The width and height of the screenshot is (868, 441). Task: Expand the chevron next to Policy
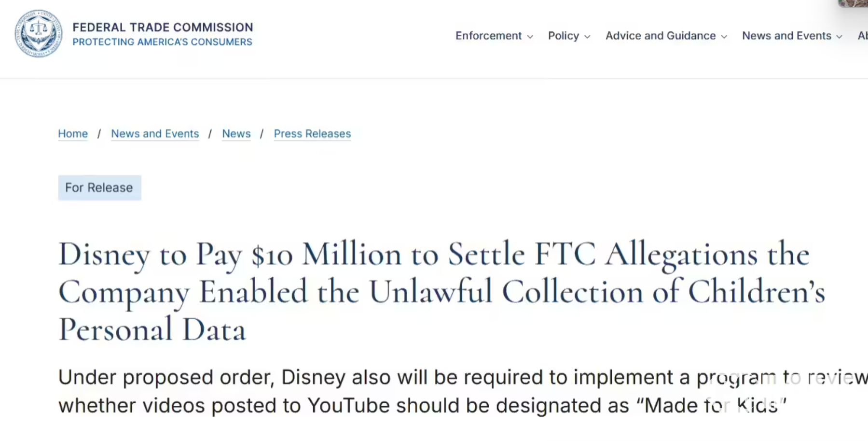tap(587, 37)
